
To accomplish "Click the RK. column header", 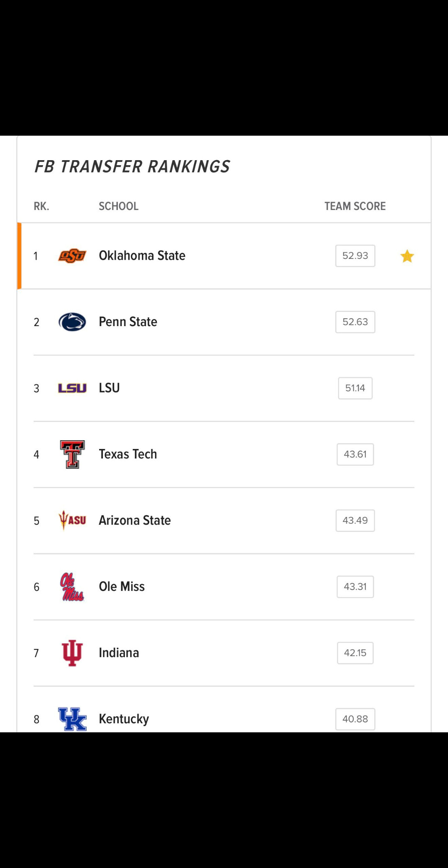I will tap(41, 206).
